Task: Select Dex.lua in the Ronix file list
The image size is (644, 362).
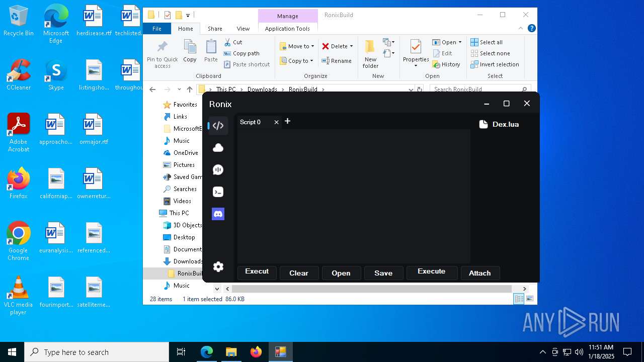Action: click(499, 124)
